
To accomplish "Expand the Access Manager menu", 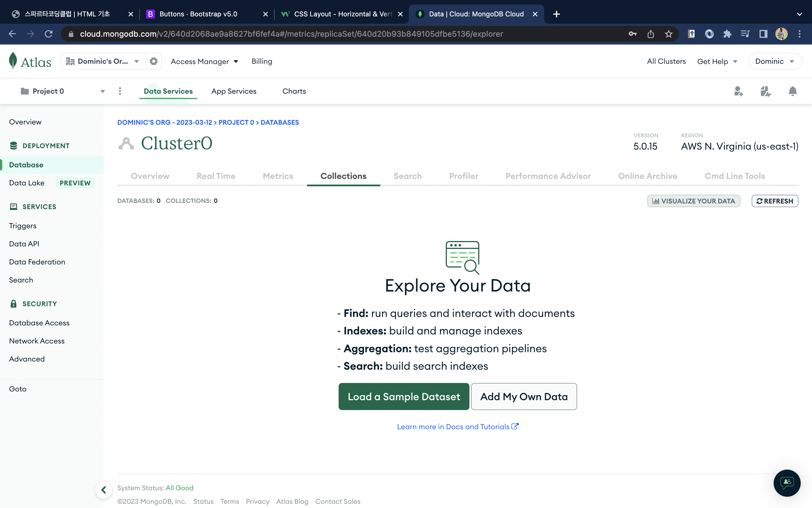I will point(204,62).
